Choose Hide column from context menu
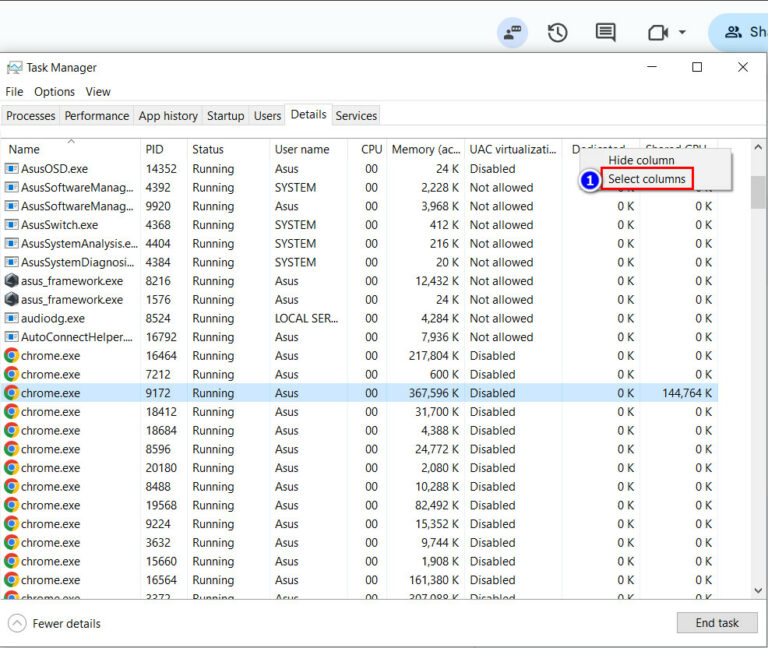The height and width of the screenshot is (648, 768). (x=641, y=160)
